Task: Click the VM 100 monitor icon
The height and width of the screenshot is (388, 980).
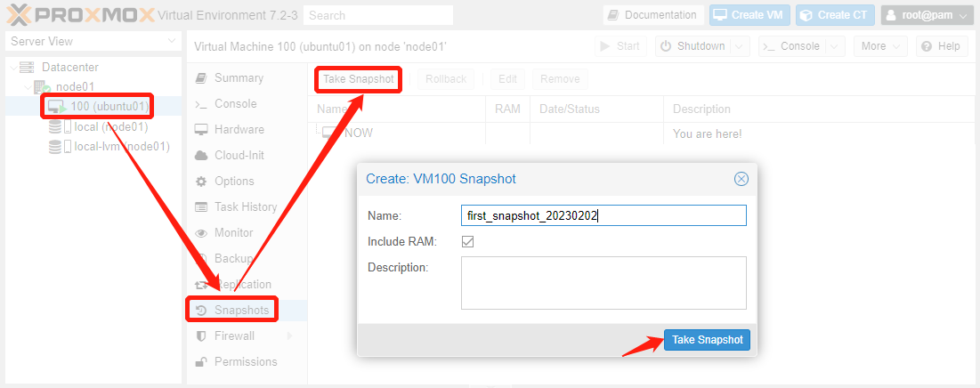Action: click(x=58, y=107)
